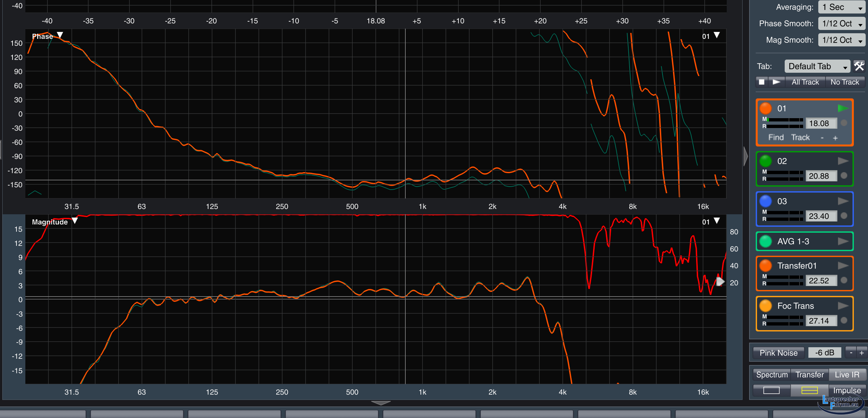Open the tab tools wrench icon
Image resolution: width=868 pixels, height=418 pixels.
pos(859,66)
